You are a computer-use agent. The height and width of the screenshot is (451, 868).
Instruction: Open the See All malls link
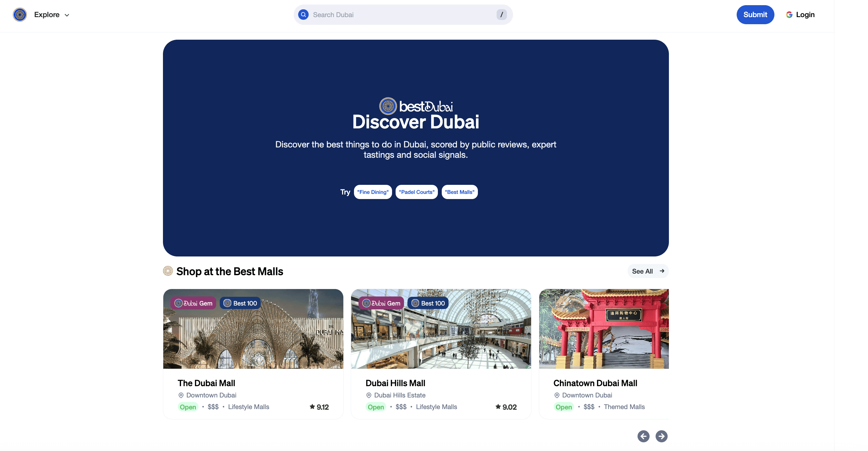(648, 271)
